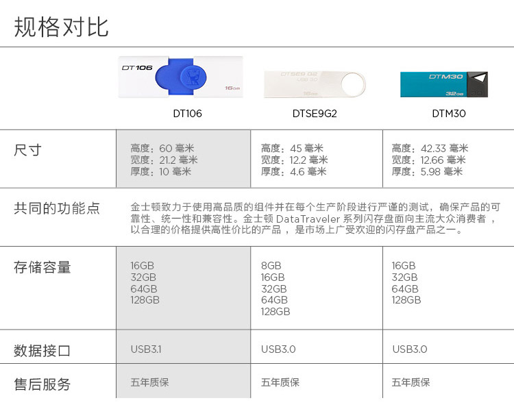The width and height of the screenshot is (514, 420).
Task: Click 128GB in the DTM30 capacity list
Action: (406, 300)
